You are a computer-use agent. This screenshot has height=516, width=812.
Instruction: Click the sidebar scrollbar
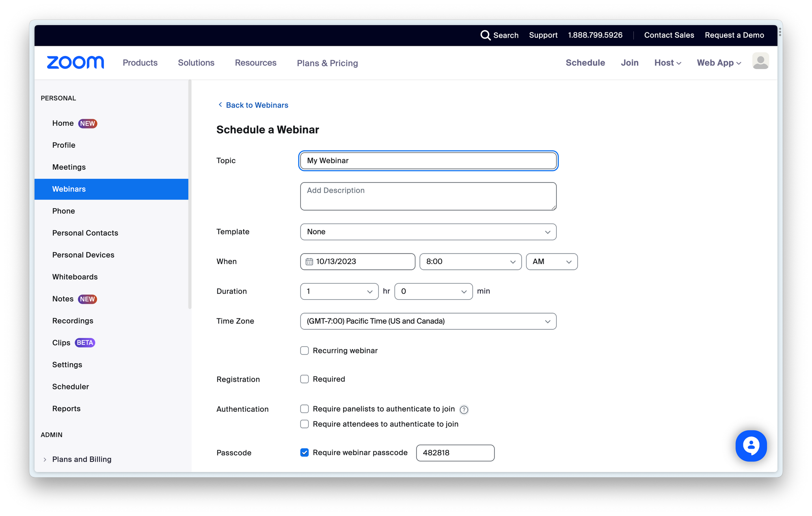pos(190,195)
